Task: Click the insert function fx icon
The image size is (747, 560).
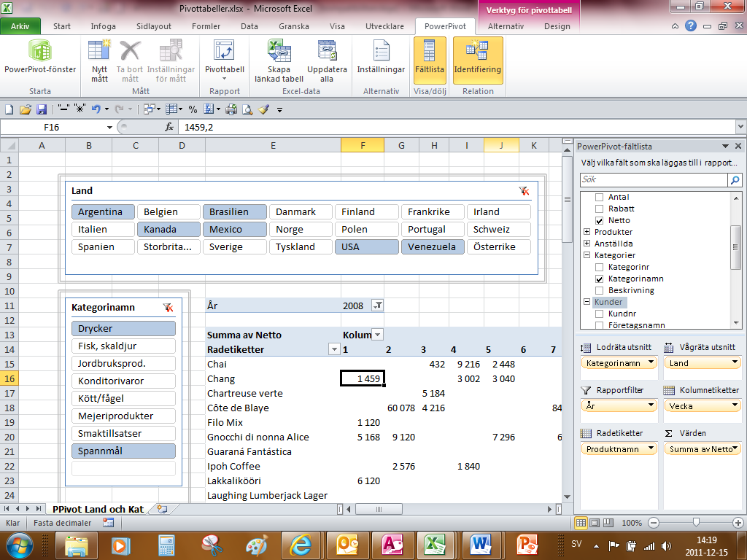Action: (x=169, y=127)
